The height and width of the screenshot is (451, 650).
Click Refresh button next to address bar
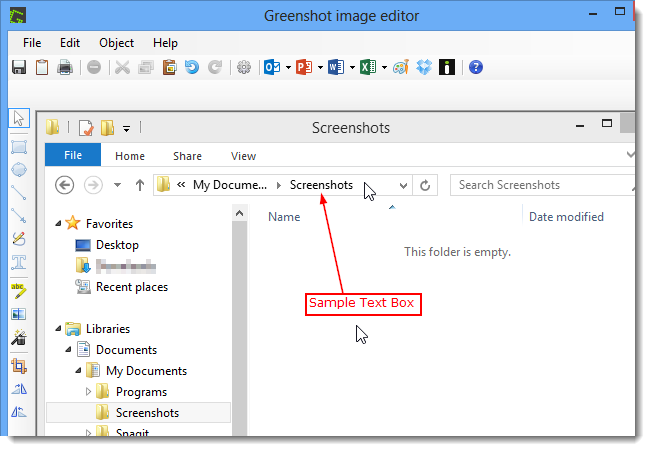(425, 185)
